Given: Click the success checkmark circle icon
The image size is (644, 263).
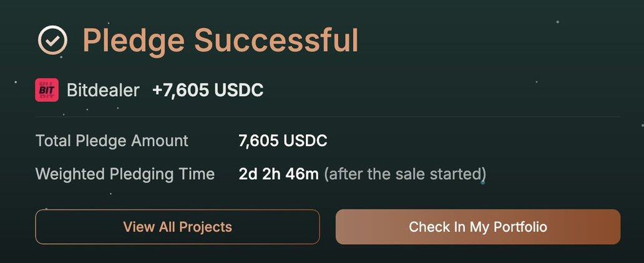Looking at the screenshot, I should pyautogui.click(x=52, y=41).
